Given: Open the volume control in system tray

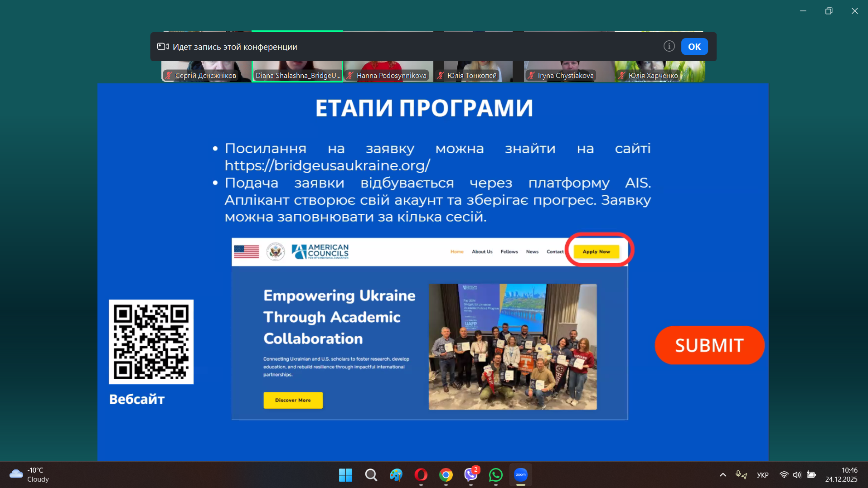Looking at the screenshot, I should pos(797,475).
